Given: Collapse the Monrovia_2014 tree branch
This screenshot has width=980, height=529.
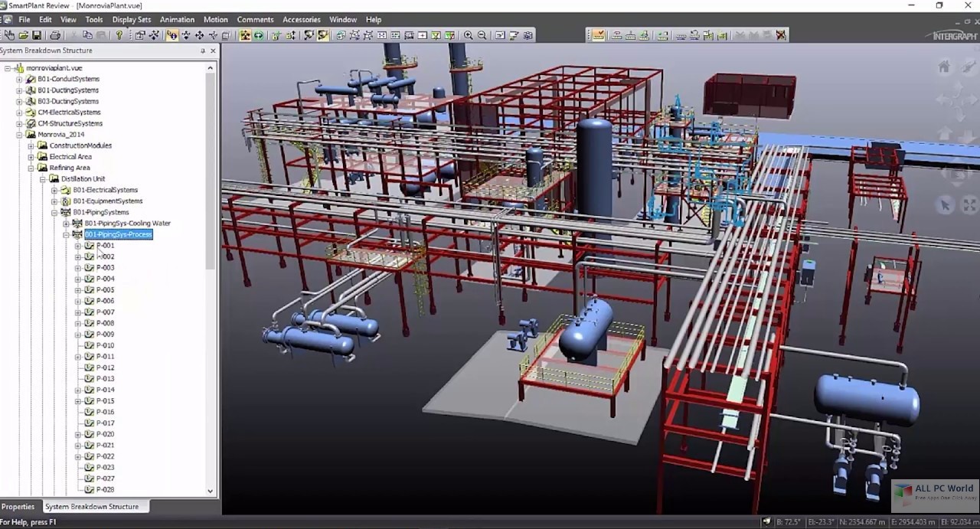Looking at the screenshot, I should [19, 135].
